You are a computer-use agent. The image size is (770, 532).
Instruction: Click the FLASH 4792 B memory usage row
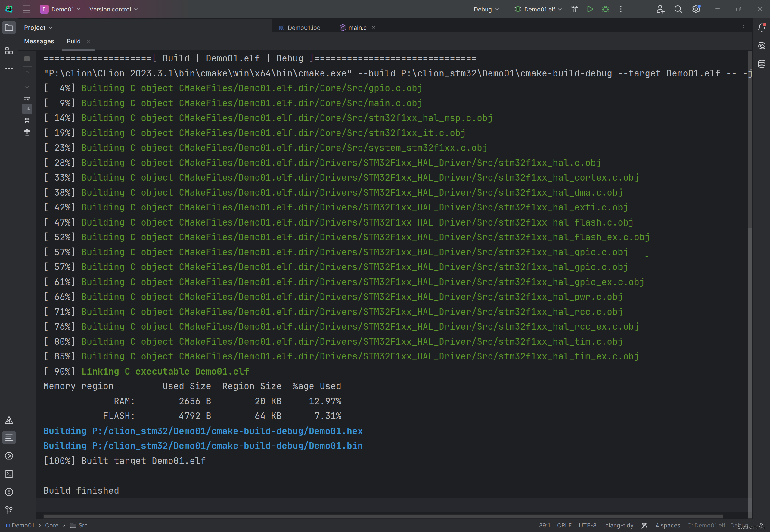point(222,416)
